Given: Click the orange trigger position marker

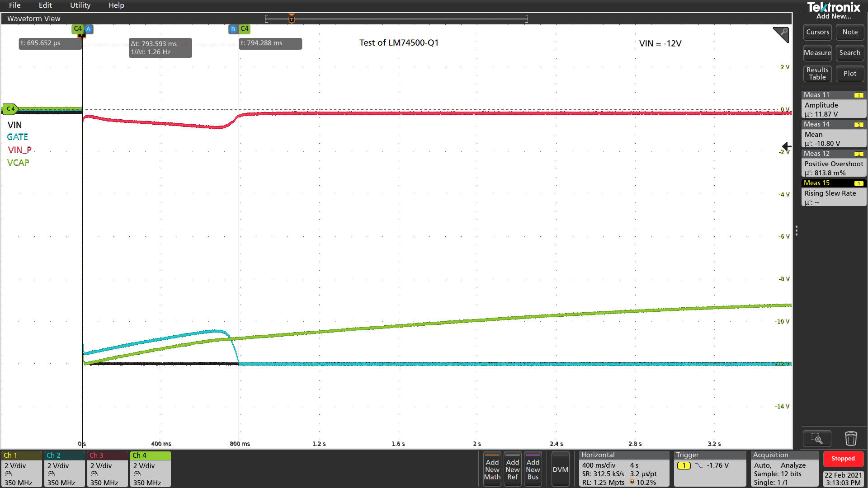Looking at the screenshot, I should (x=292, y=19).
